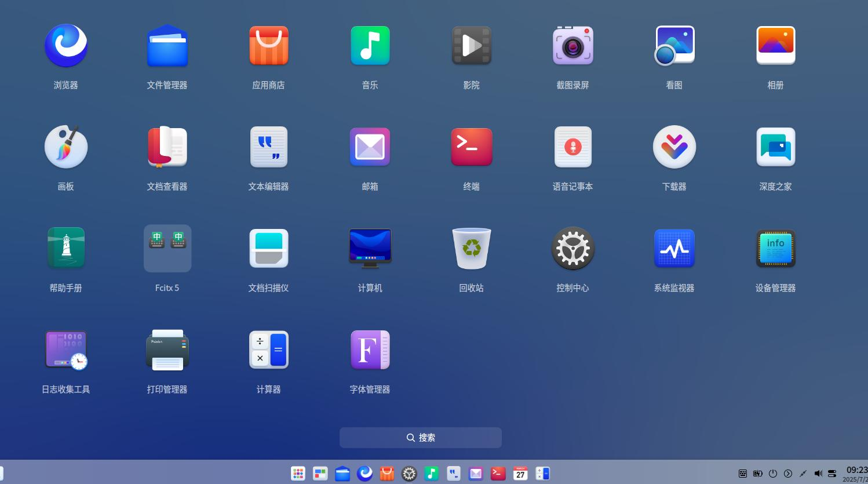Viewport: 868px width, 484px height.
Task: Open the 相册 album app
Action: pyautogui.click(x=776, y=45)
